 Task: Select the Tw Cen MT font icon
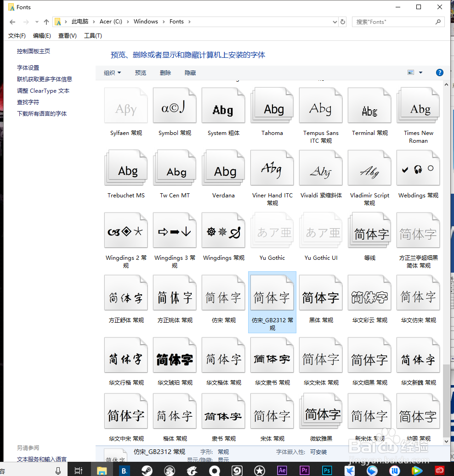175,168
